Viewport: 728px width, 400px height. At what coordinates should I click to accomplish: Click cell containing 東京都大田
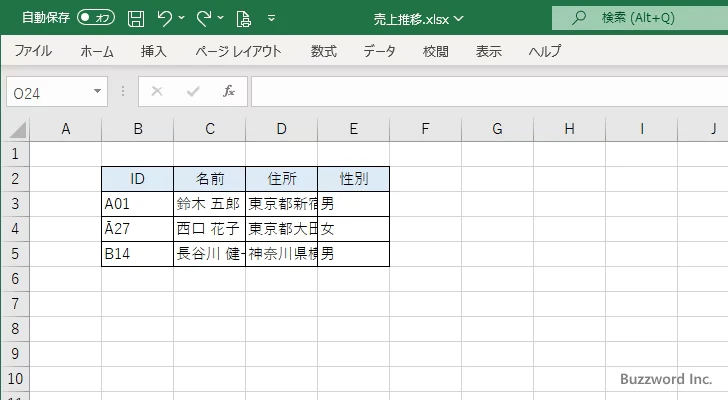281,229
